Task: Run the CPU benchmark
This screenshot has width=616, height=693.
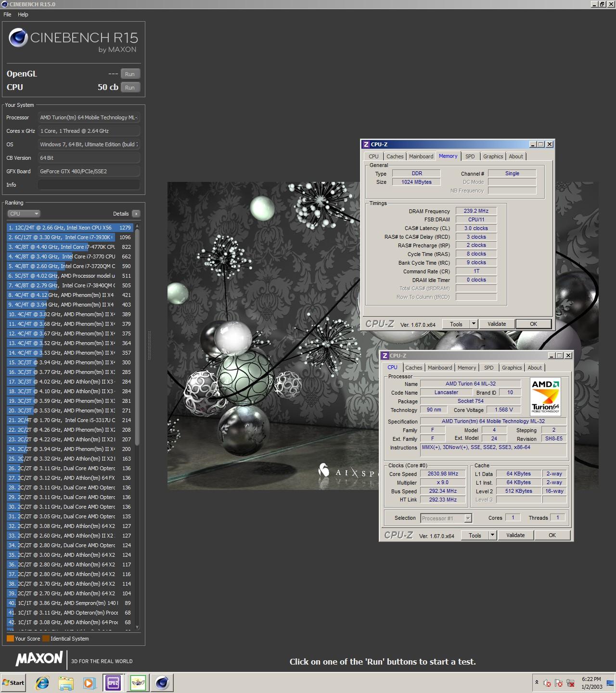Action: point(130,88)
